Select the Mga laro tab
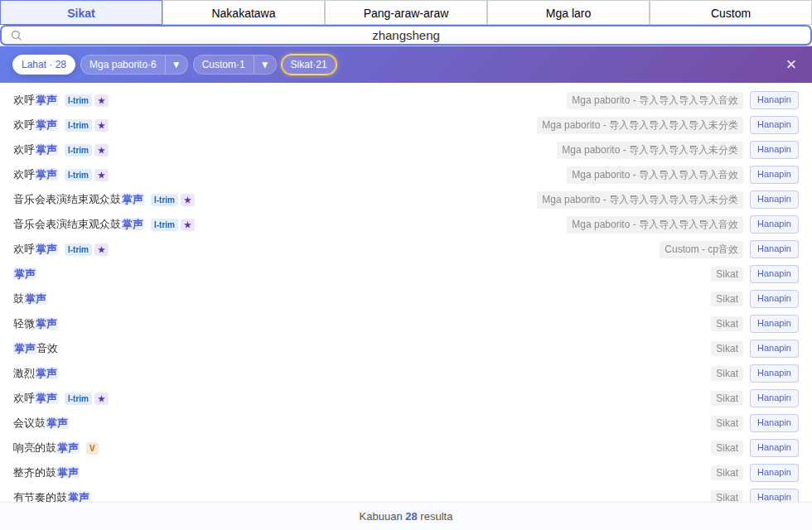 pyautogui.click(x=568, y=13)
